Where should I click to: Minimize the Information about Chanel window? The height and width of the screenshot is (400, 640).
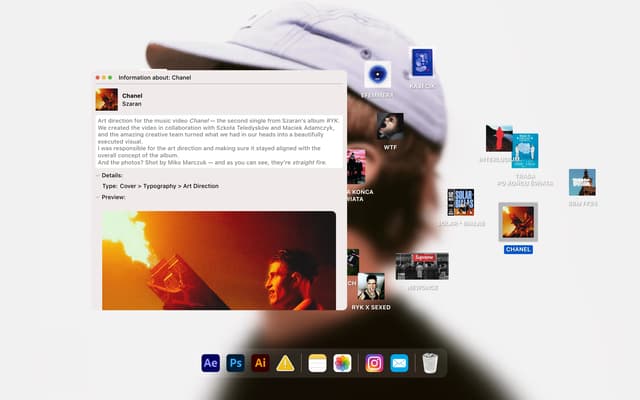click(x=104, y=78)
